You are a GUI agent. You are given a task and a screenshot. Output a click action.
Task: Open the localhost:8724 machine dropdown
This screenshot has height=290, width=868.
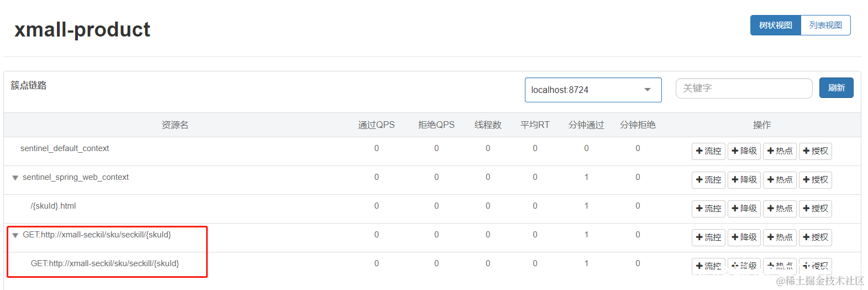(x=593, y=90)
